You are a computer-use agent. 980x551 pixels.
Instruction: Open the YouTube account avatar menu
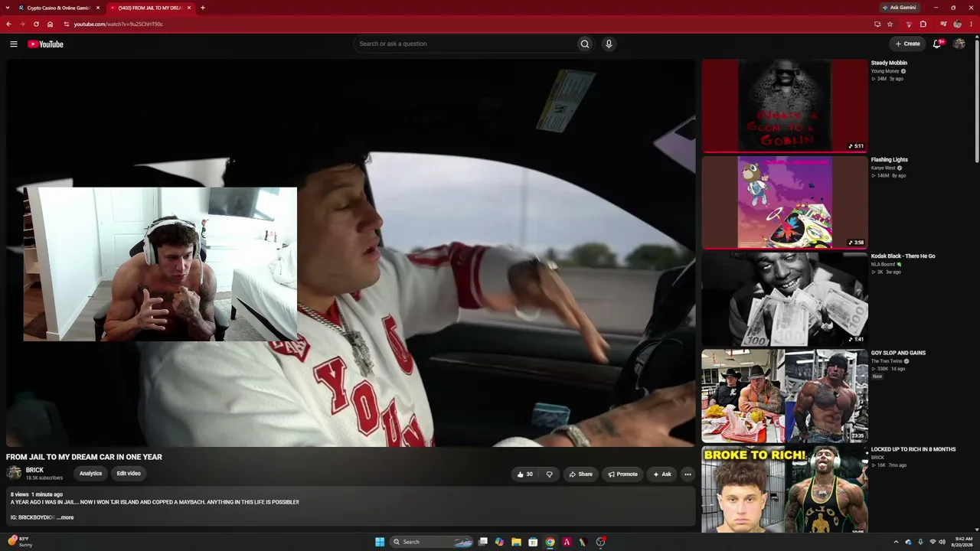tap(959, 44)
